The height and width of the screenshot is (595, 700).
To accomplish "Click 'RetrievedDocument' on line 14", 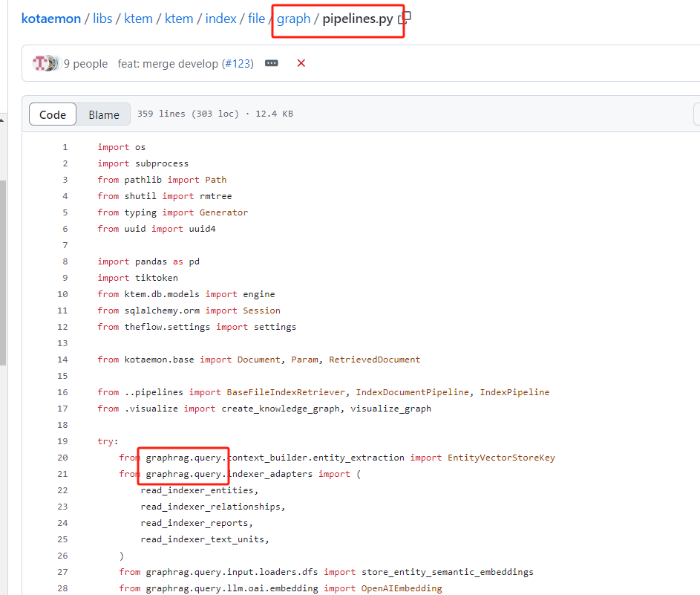I will (x=375, y=360).
